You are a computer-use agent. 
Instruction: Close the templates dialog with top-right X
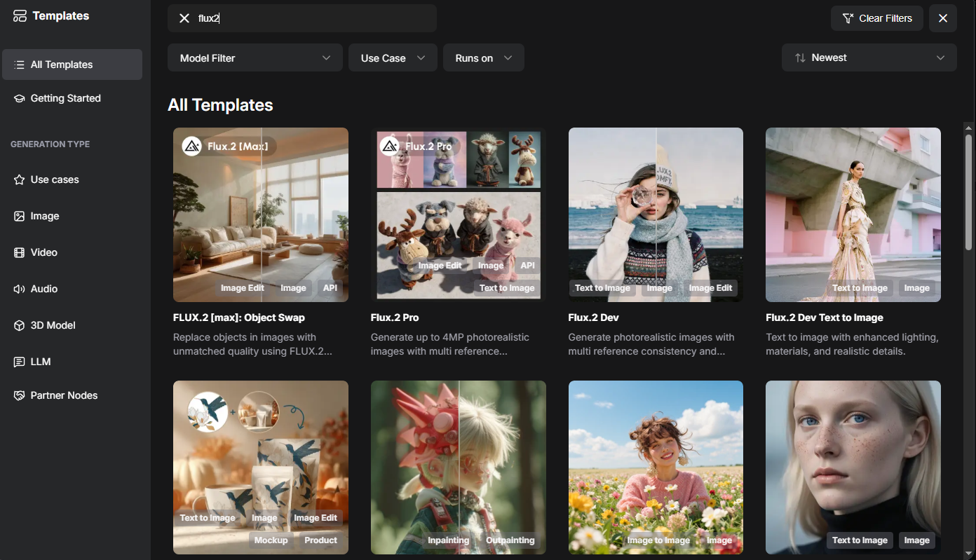943,18
